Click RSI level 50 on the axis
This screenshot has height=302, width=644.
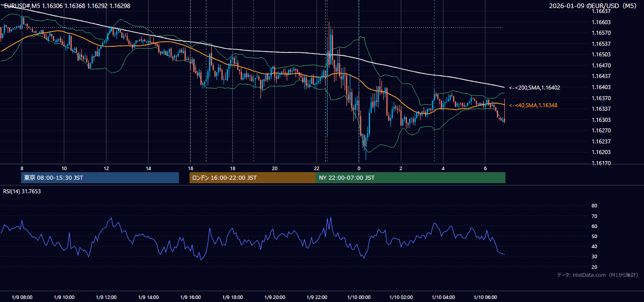coord(594,236)
